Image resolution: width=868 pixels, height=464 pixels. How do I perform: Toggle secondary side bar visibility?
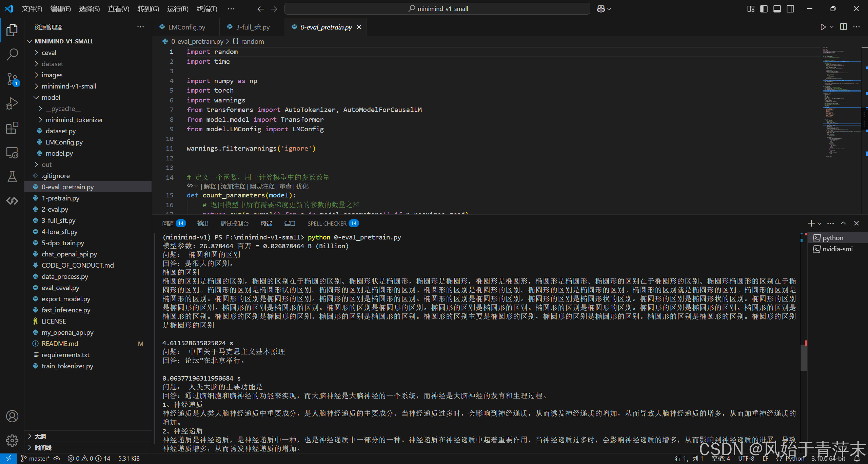tap(790, 9)
